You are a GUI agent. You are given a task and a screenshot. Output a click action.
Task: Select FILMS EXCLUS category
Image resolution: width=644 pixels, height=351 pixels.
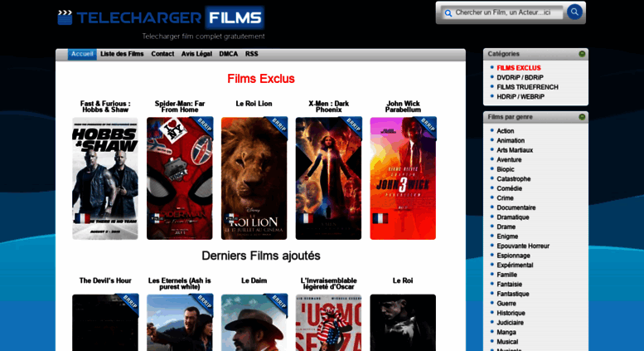pos(519,68)
